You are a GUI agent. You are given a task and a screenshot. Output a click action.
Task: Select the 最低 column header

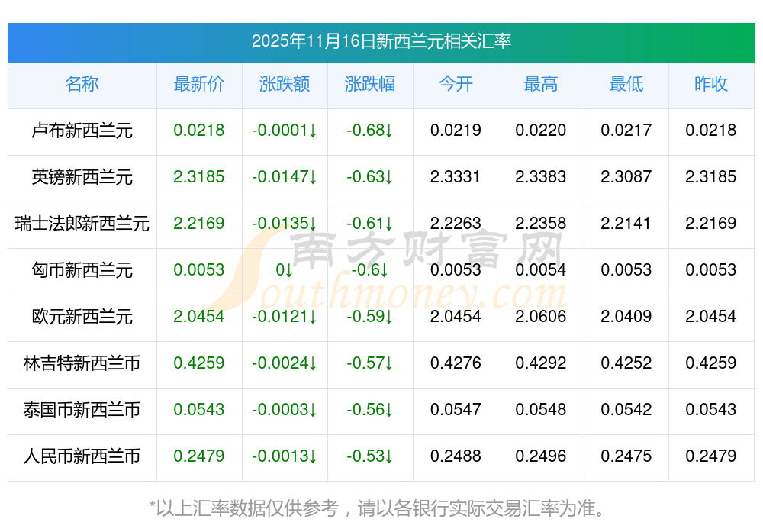[626, 84]
